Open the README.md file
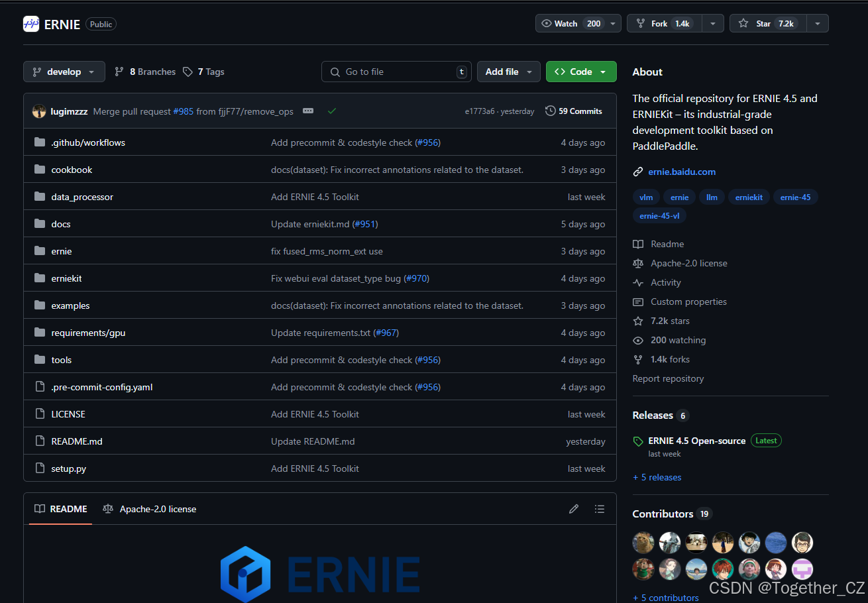The image size is (868, 603). [x=77, y=441]
